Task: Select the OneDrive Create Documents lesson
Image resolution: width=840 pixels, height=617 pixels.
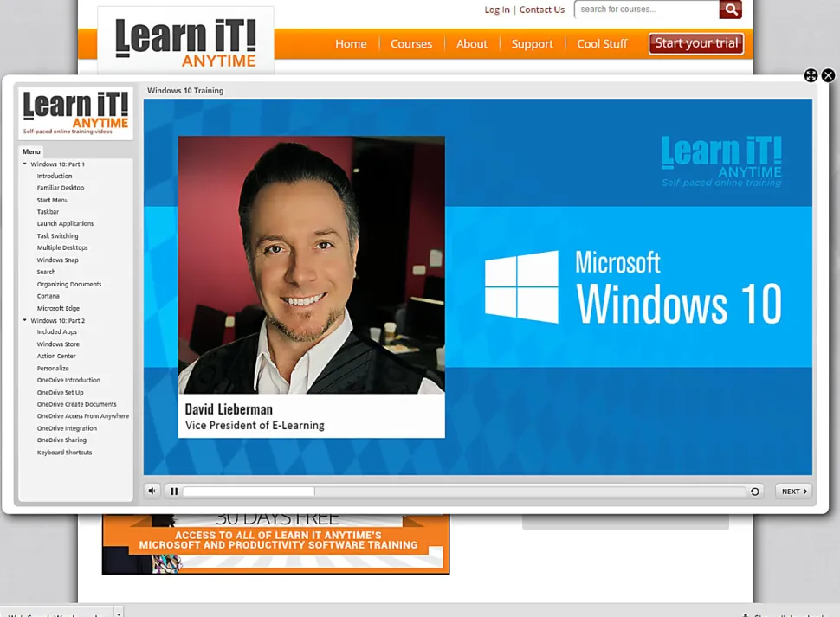Action: pyautogui.click(x=76, y=404)
